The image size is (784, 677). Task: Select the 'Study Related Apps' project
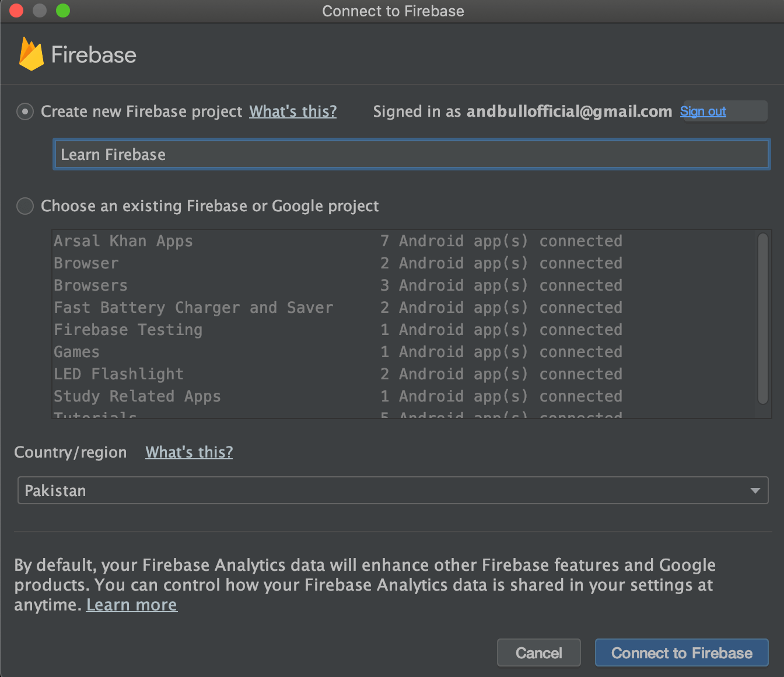tap(137, 396)
